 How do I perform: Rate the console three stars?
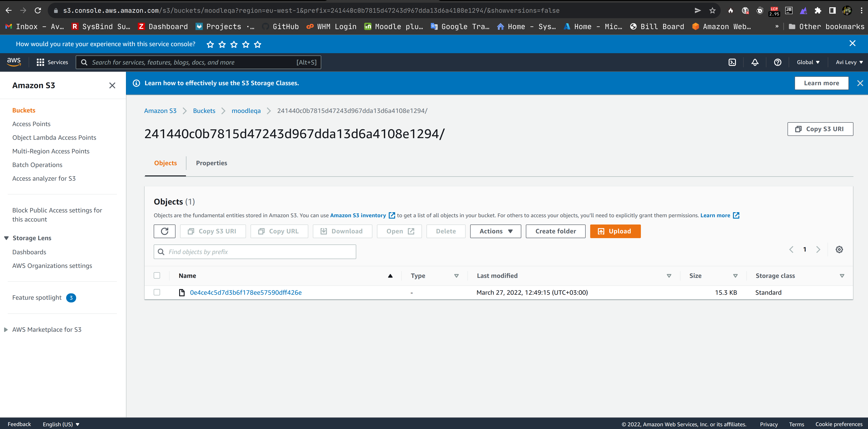click(x=234, y=44)
